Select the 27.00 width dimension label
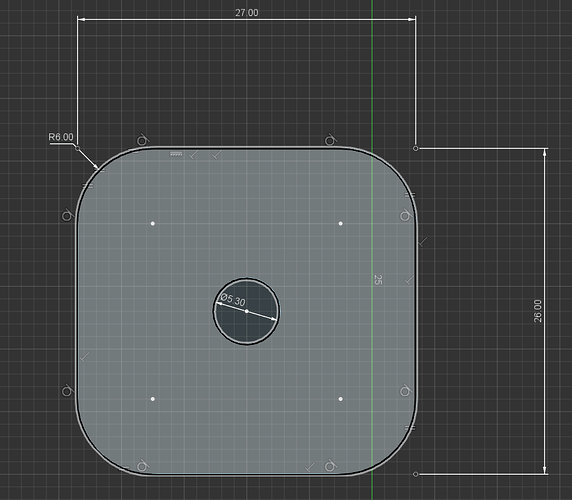572x500 pixels. [247, 13]
